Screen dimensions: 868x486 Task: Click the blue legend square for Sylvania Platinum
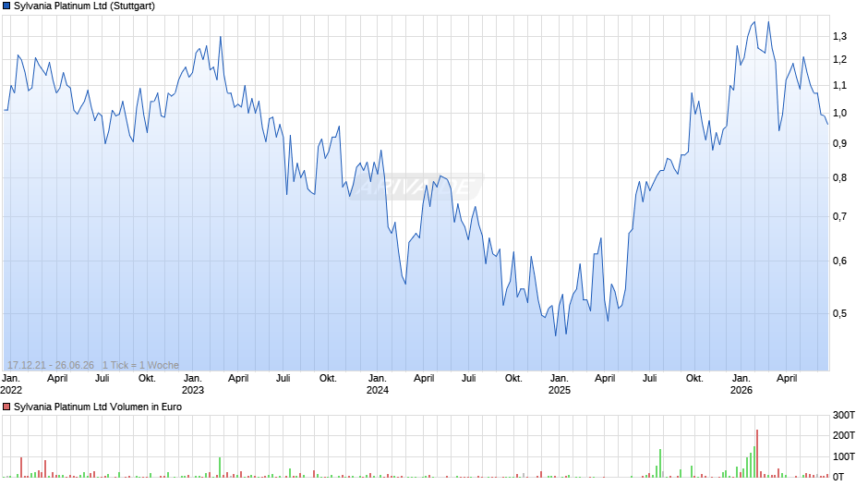pyautogui.click(x=6, y=6)
